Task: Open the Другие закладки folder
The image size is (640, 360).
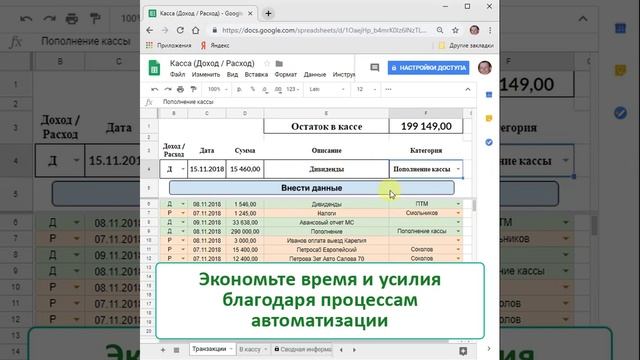Action: [466, 46]
